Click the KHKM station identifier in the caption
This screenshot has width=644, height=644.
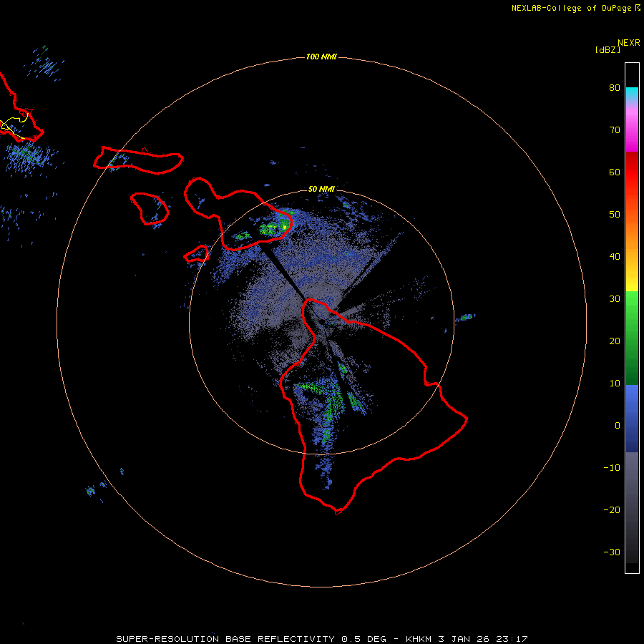[x=420, y=639]
